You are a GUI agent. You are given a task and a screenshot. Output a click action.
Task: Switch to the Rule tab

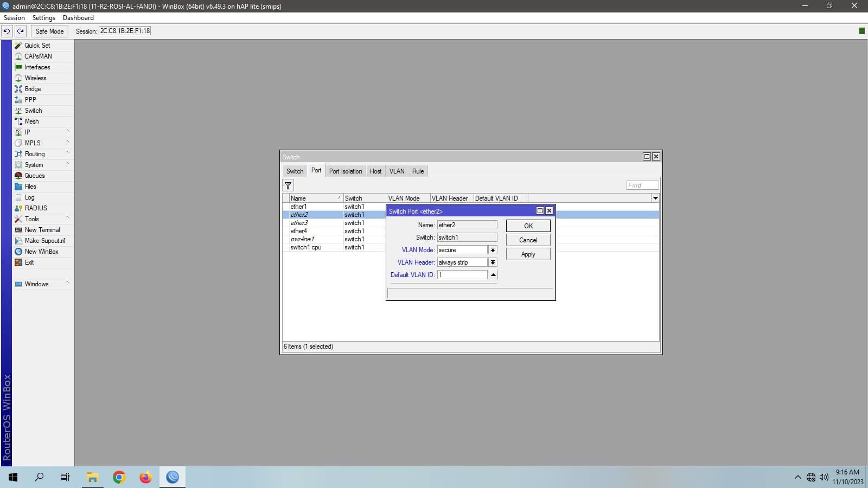click(x=418, y=171)
